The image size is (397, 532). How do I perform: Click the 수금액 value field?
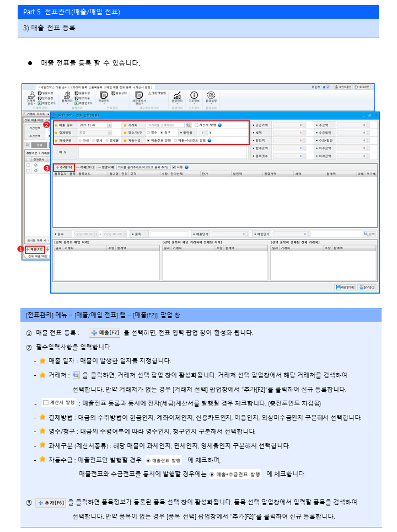[x=353, y=125]
